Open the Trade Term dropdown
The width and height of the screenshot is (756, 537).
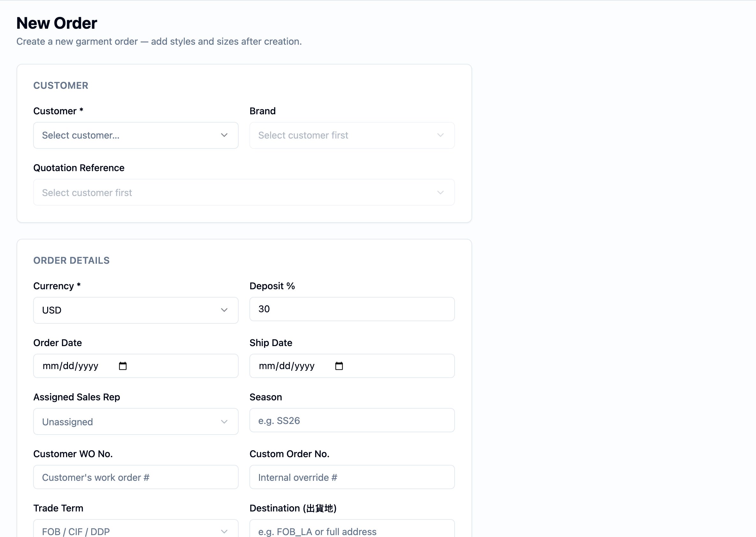(136, 529)
